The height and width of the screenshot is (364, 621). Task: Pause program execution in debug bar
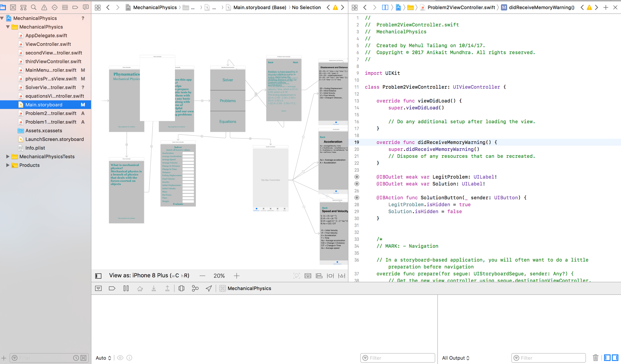tap(126, 288)
